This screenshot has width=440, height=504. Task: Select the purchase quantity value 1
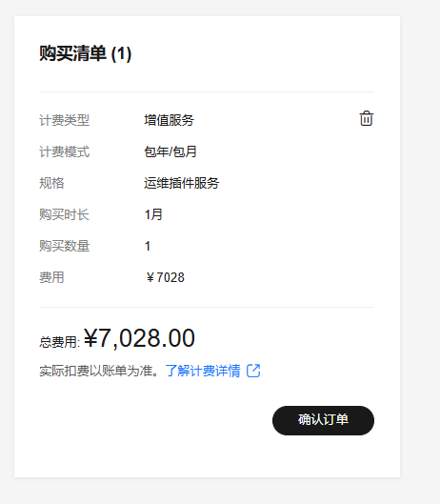pos(148,246)
